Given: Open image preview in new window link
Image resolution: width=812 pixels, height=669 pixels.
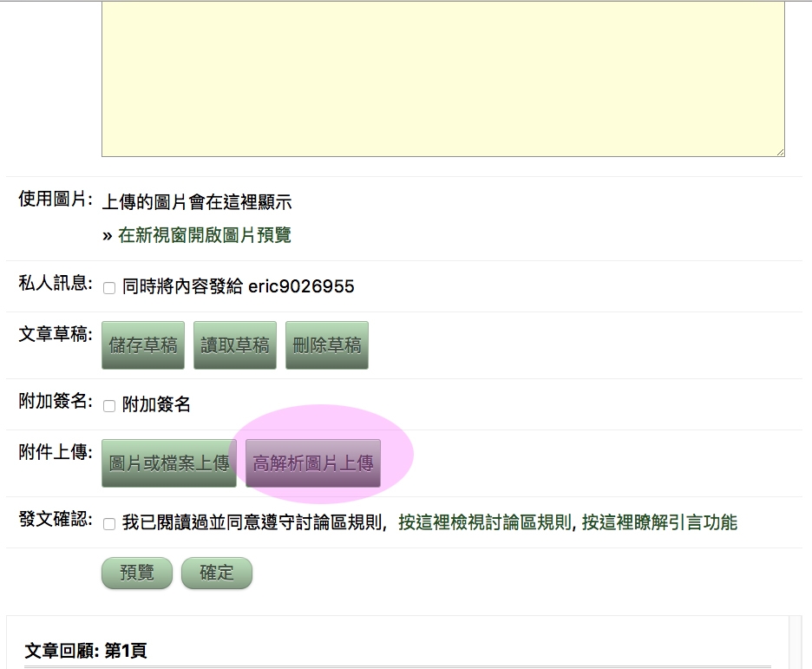Looking at the screenshot, I should (x=204, y=235).
